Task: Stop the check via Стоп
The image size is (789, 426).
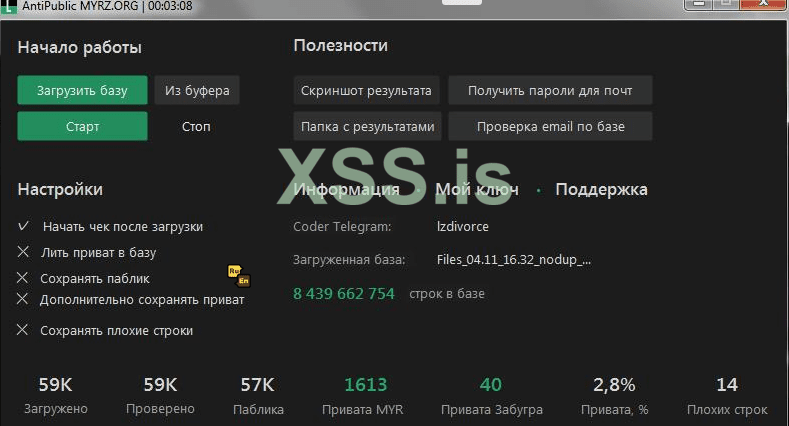Action: pyautogui.click(x=196, y=126)
